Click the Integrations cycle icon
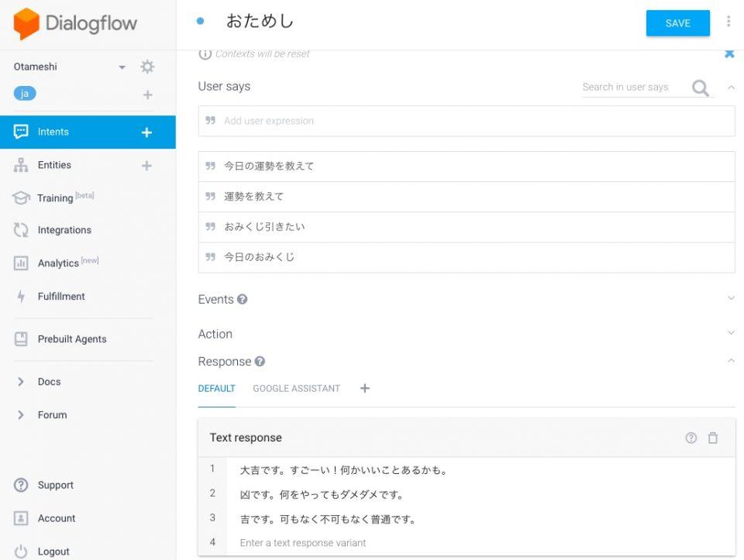 (x=21, y=230)
